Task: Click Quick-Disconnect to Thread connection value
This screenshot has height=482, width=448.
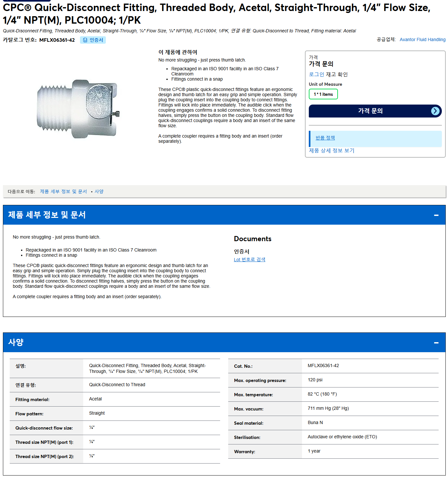Action: 117,385
